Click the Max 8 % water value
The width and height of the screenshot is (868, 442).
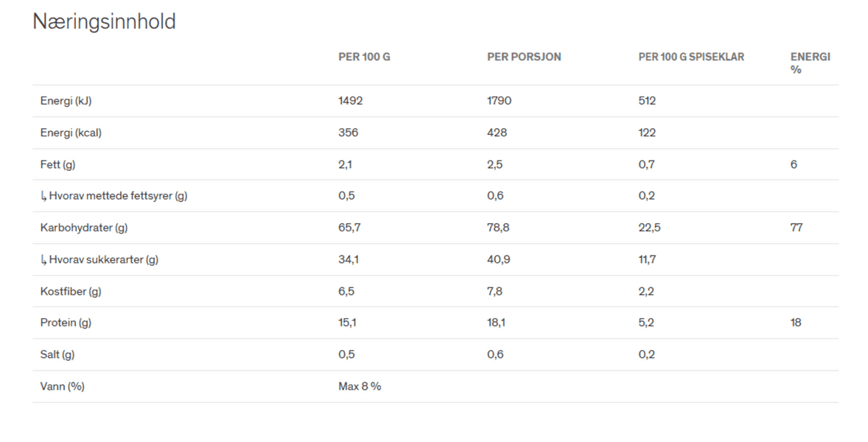(360, 386)
